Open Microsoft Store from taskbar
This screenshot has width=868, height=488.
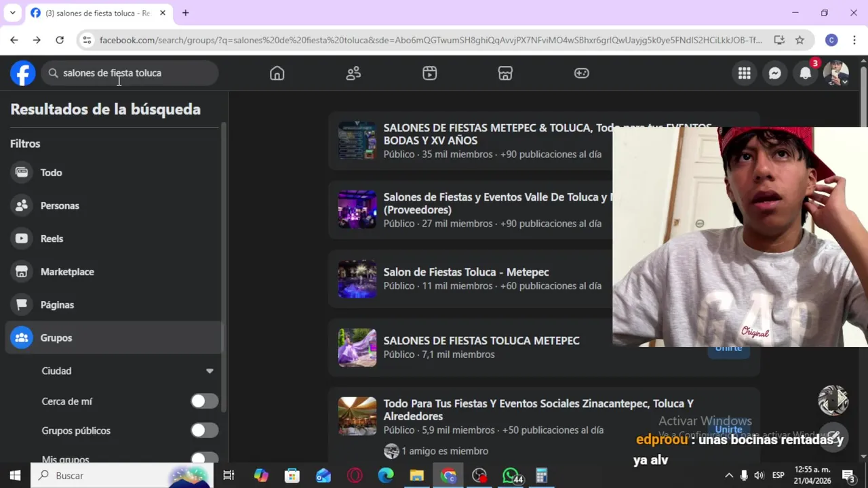292,475
